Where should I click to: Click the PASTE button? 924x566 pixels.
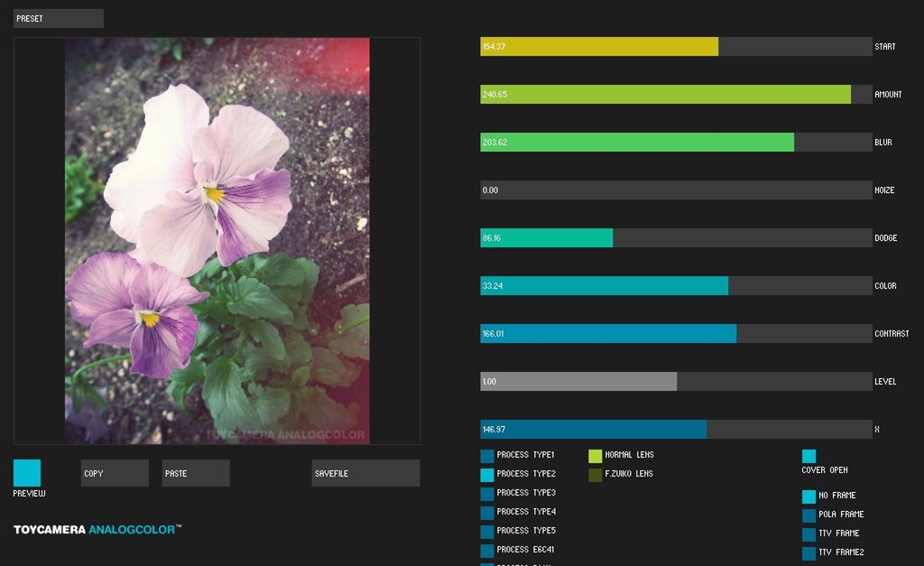196,473
